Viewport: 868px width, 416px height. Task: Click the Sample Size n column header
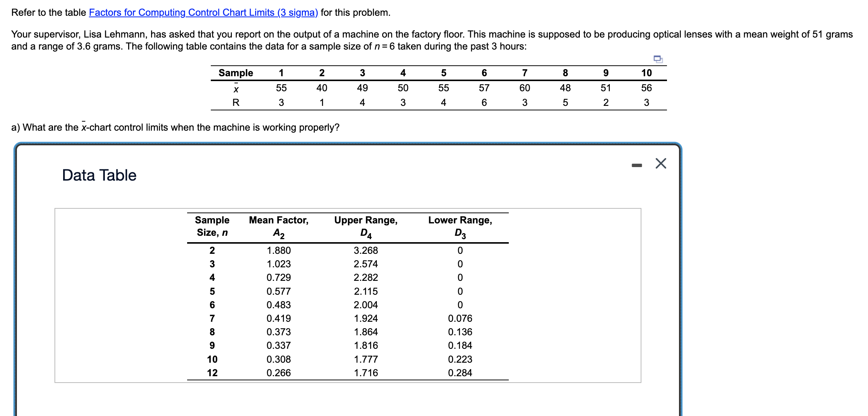pyautogui.click(x=212, y=226)
